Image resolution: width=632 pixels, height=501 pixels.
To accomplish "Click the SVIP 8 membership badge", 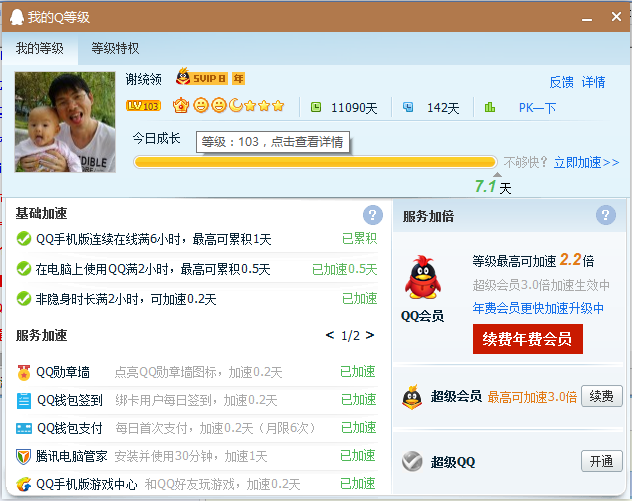I will click(x=202, y=77).
